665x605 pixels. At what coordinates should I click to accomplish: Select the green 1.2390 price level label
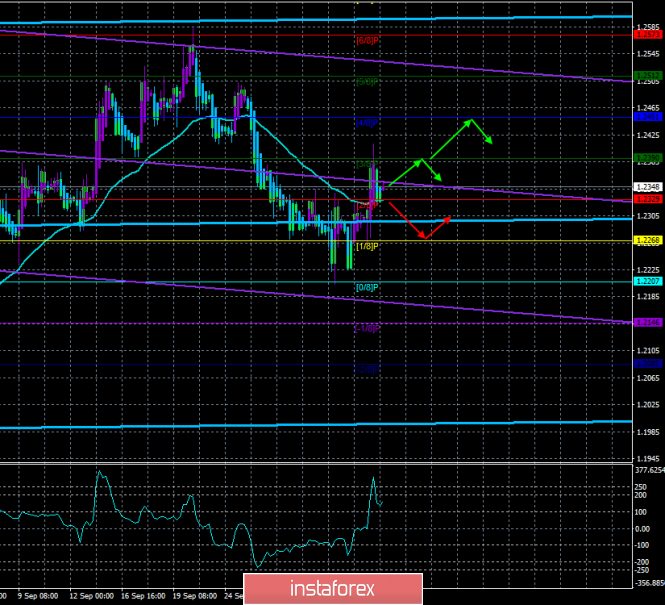click(x=649, y=158)
